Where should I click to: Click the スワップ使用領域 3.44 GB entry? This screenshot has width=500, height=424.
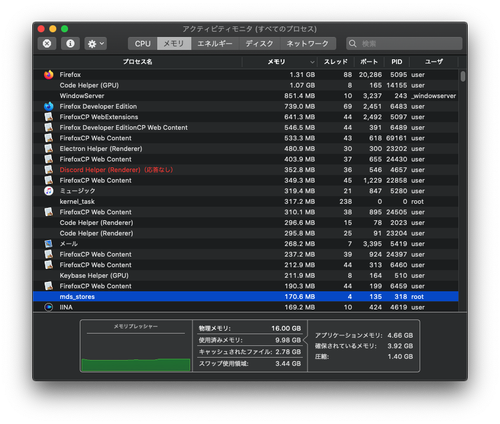pos(250,363)
